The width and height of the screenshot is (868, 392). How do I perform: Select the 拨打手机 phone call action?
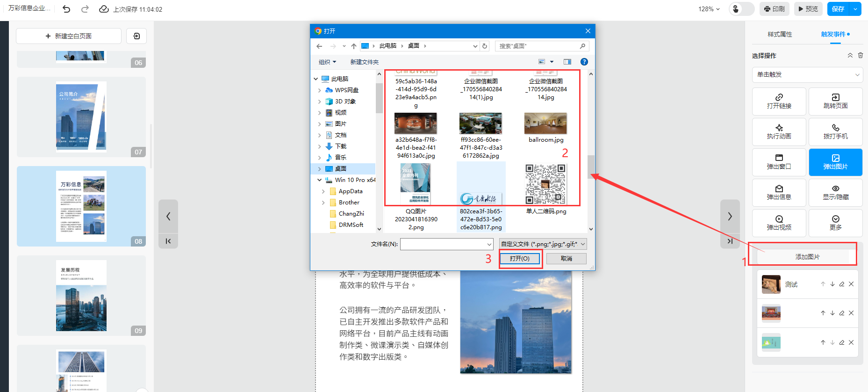(835, 131)
